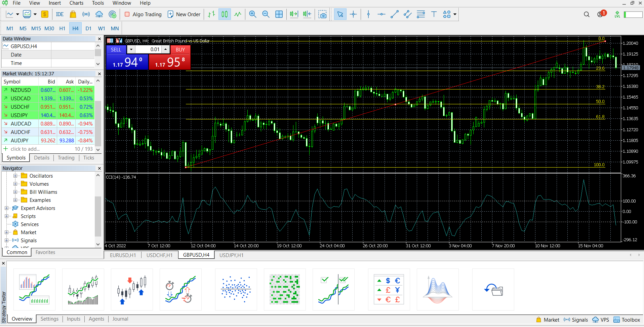The image size is (644, 327).
Task: Switch chart to line chart mode
Action: click(238, 14)
